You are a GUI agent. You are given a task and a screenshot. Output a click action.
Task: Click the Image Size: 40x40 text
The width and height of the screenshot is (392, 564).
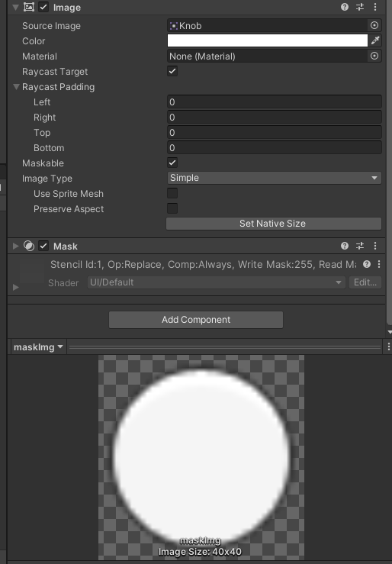[200, 552]
